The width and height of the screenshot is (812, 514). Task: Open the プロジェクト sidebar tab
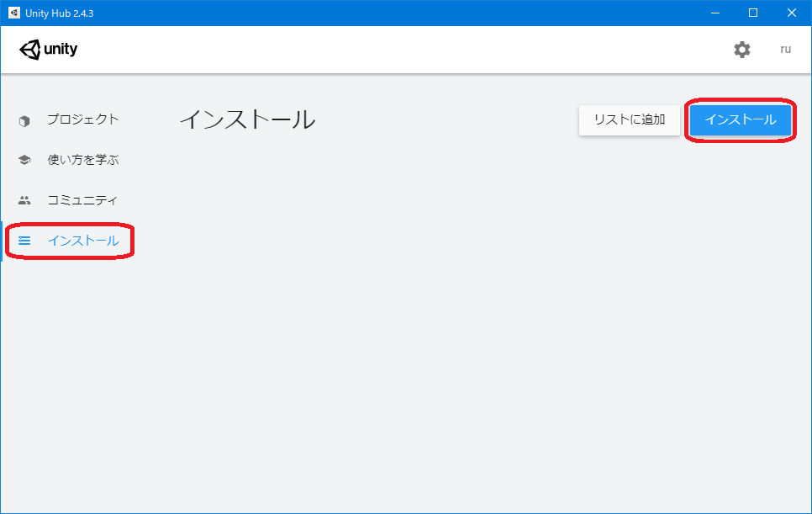tap(83, 119)
